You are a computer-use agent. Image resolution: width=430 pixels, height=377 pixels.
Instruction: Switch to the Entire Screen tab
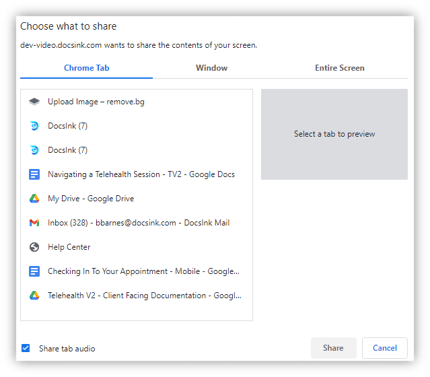[339, 68]
